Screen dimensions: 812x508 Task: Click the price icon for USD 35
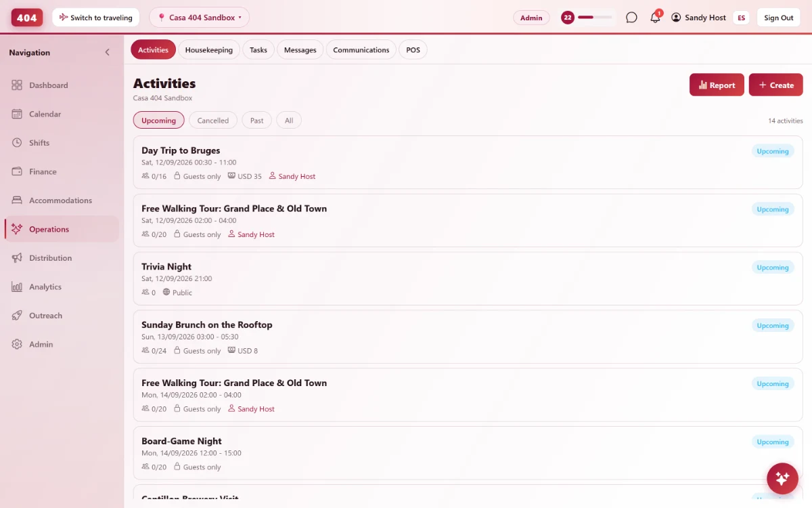(x=231, y=176)
